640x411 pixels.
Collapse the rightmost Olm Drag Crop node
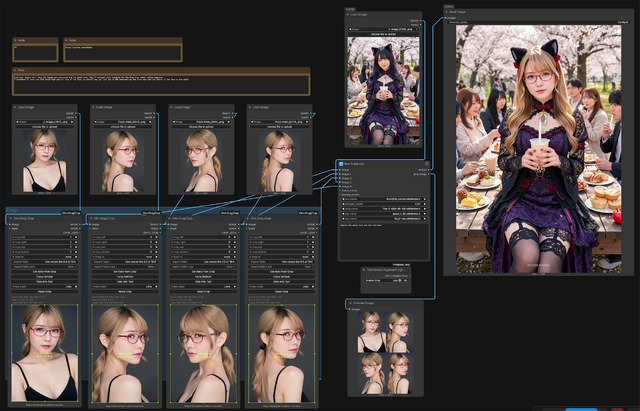coord(250,217)
